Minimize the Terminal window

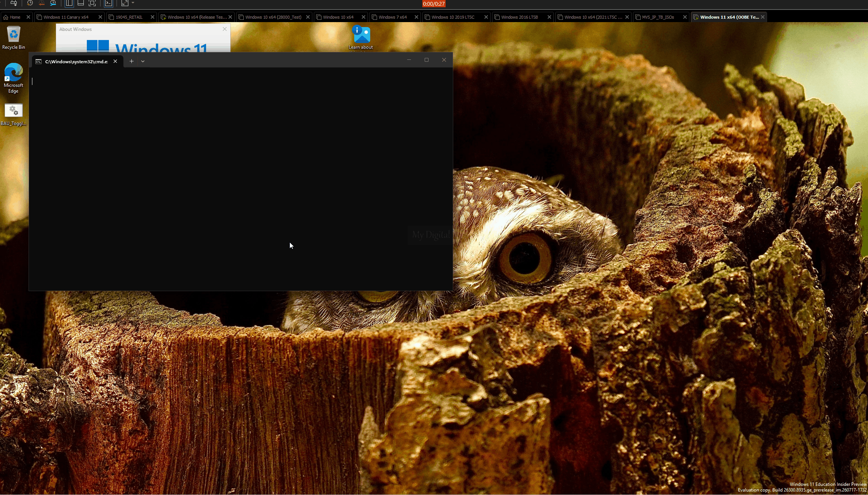tap(409, 60)
